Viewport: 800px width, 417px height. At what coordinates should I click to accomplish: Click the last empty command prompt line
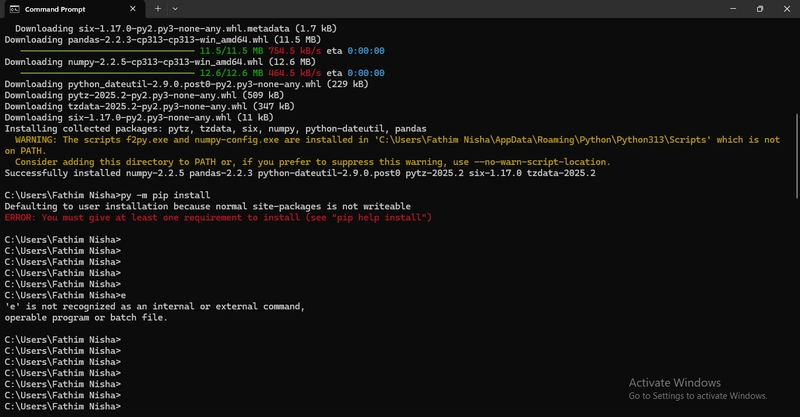[63, 406]
